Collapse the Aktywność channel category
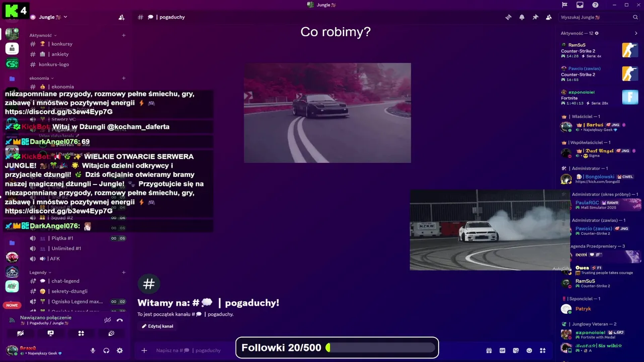This screenshot has height=362, width=644. [x=43, y=35]
